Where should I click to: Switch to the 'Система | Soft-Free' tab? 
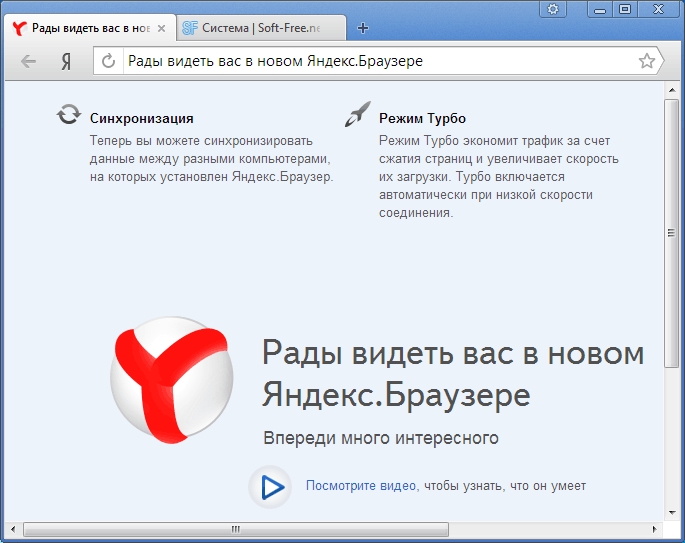click(261, 28)
